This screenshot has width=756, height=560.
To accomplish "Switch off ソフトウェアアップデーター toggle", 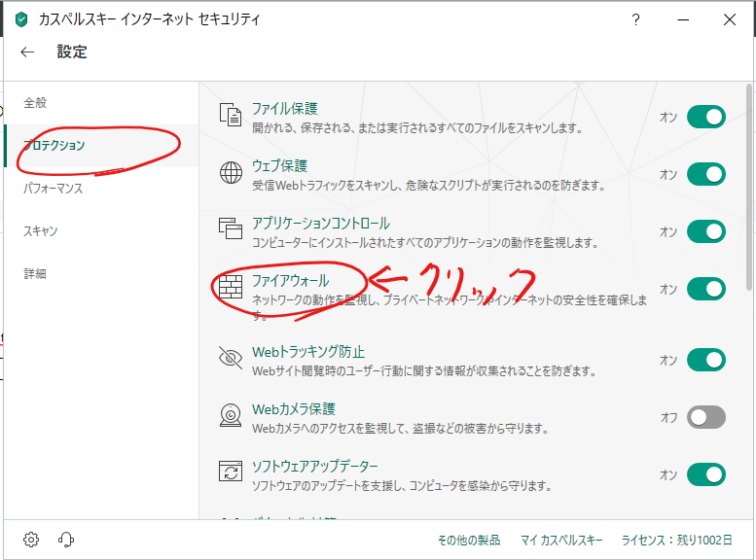I will point(705,474).
